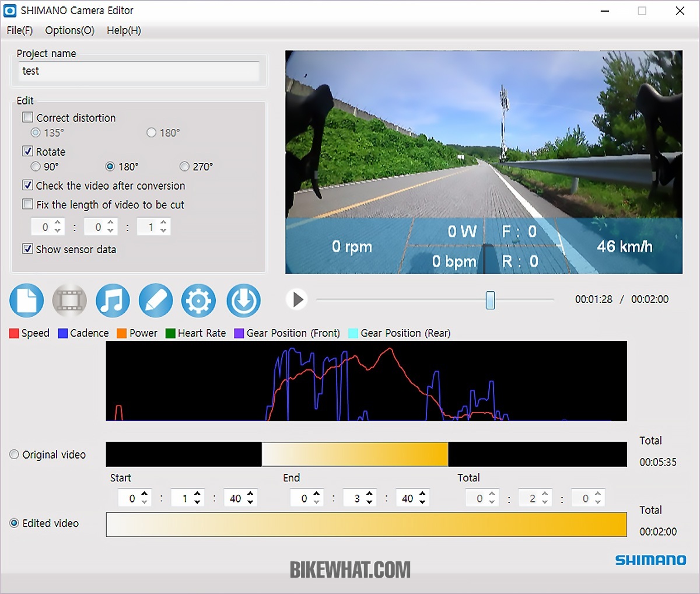Click the red Speed legend swatch
This screenshot has height=594, width=700.
coord(14,333)
